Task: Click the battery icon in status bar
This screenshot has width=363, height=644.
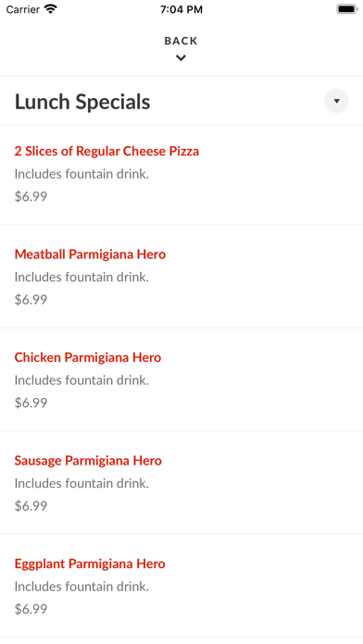Action: pyautogui.click(x=347, y=9)
